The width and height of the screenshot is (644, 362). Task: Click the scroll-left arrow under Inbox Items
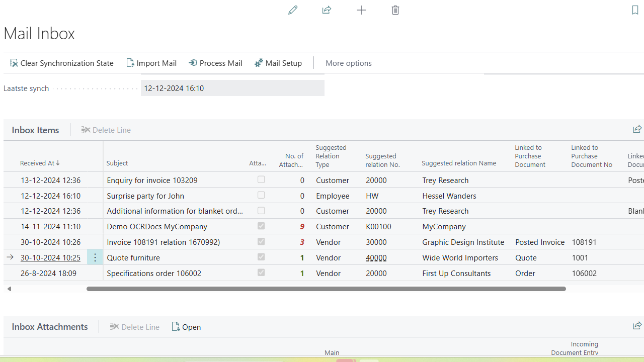(x=9, y=289)
